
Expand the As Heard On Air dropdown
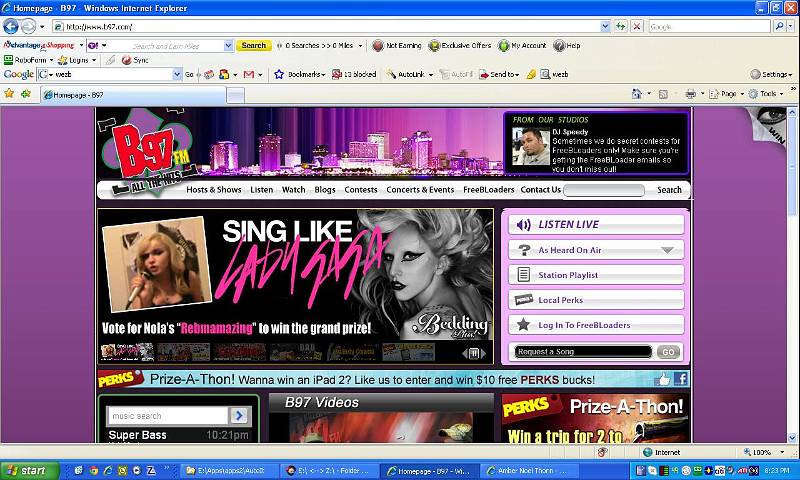point(667,250)
